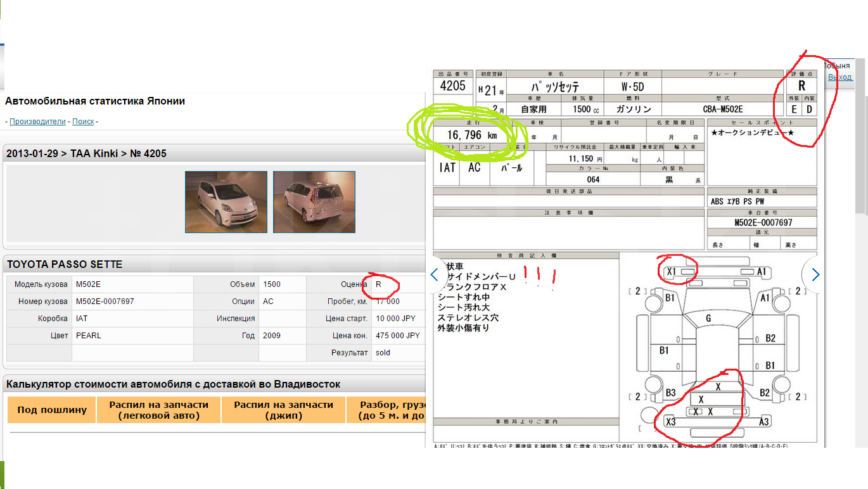The width and height of the screenshot is (868, 489).
Task: Click the heading Автомобильная статистика Японии
Action: pyautogui.click(x=95, y=101)
